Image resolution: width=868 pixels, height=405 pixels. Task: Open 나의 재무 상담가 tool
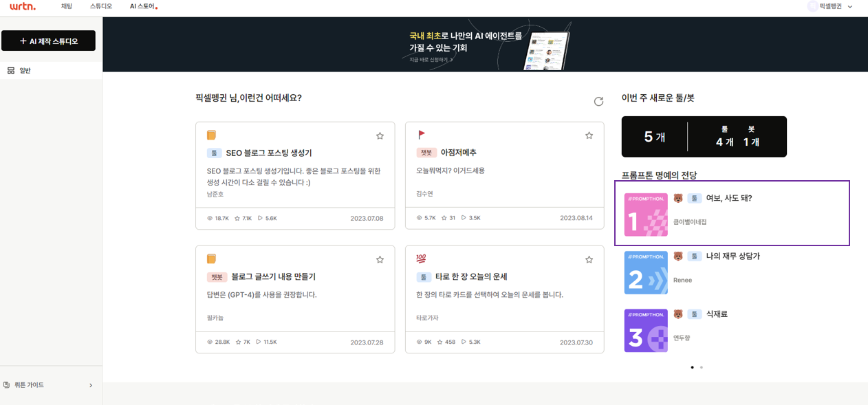[733, 256]
